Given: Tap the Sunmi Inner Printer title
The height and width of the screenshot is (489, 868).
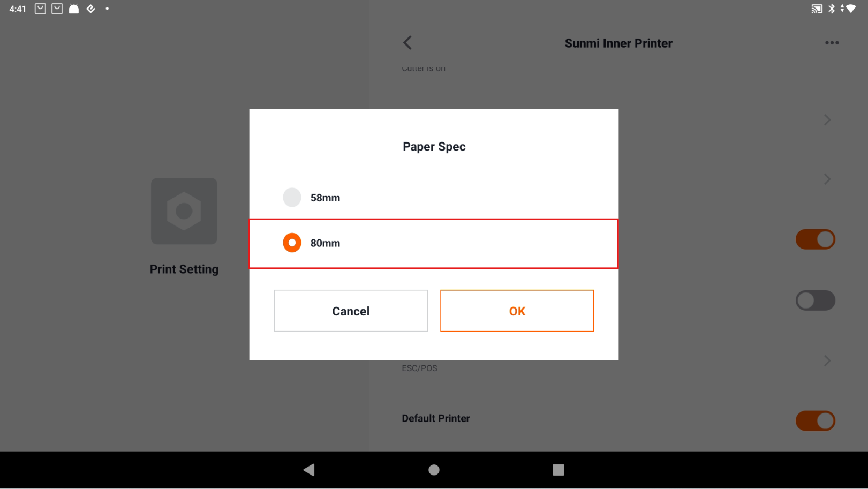Looking at the screenshot, I should (x=618, y=43).
